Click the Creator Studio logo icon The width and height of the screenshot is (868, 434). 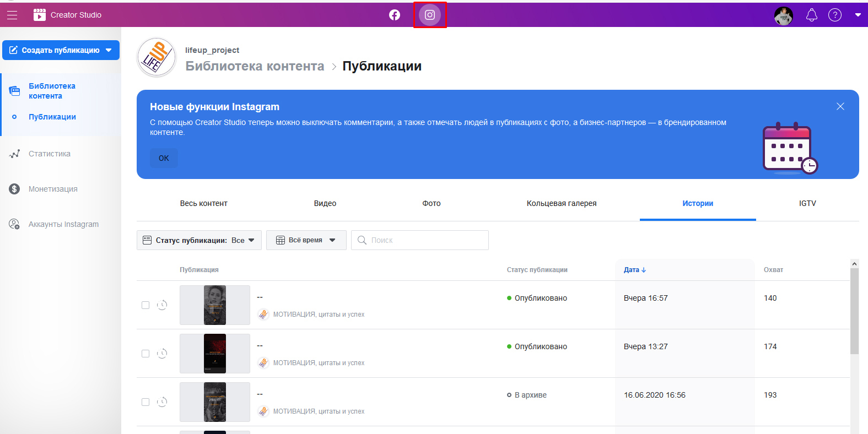pyautogui.click(x=40, y=15)
